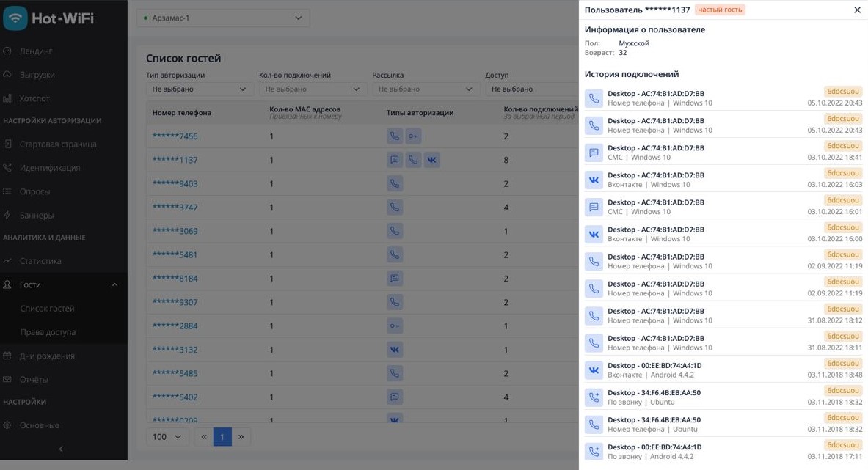868x470 pixels.
Task: Click VK auth icon in ******3132 row
Action: [x=395, y=350]
